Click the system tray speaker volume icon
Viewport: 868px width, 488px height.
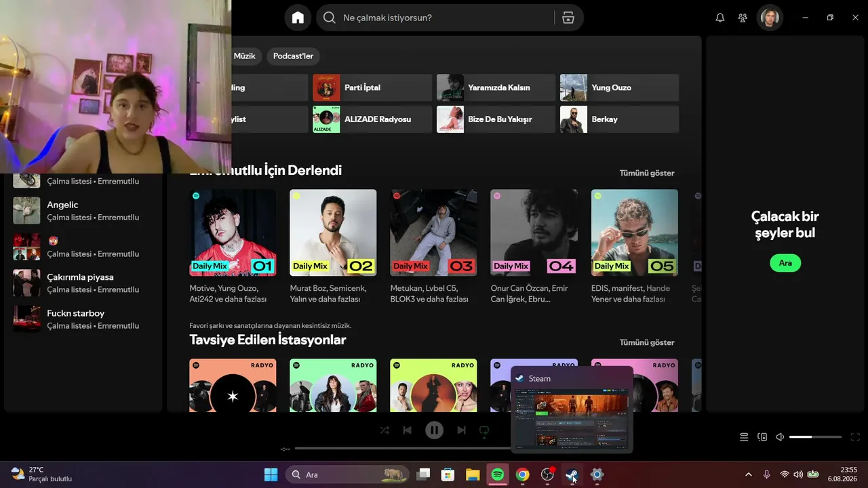tap(798, 474)
